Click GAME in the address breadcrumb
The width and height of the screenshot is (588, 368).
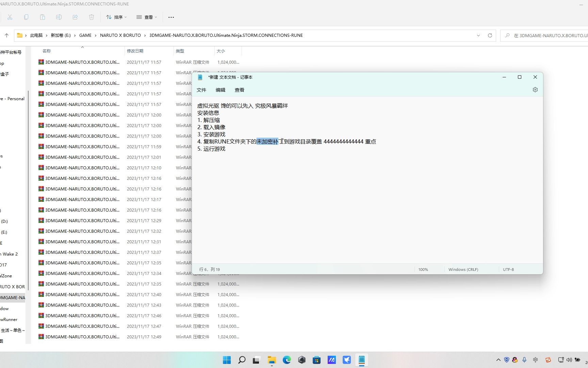click(x=85, y=35)
